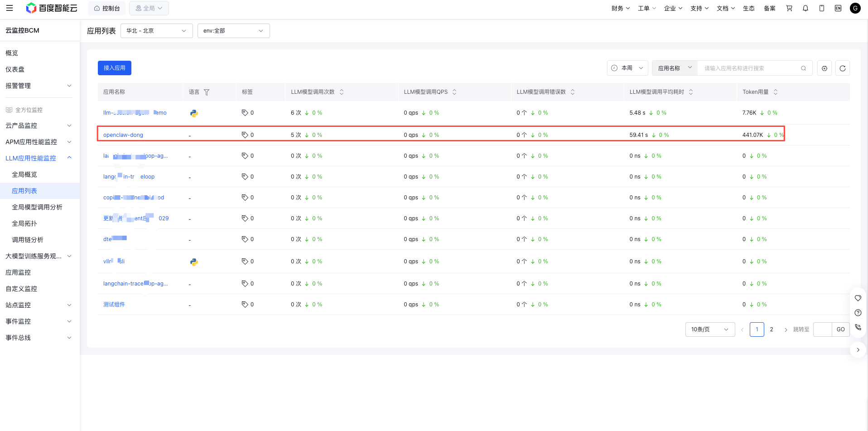Switch language with the EN icon
This screenshot has width=868, height=431.
pyautogui.click(x=838, y=8)
